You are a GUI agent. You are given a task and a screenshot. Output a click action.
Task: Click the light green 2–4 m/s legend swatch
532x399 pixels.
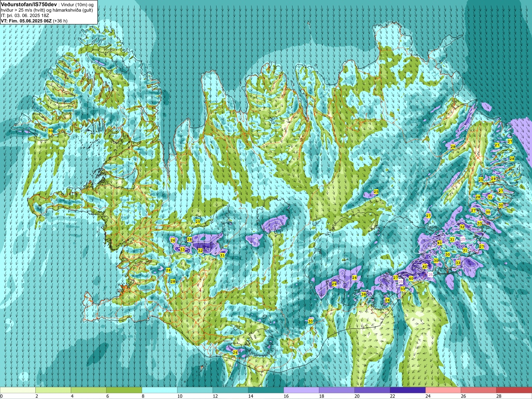[x=53, y=390]
